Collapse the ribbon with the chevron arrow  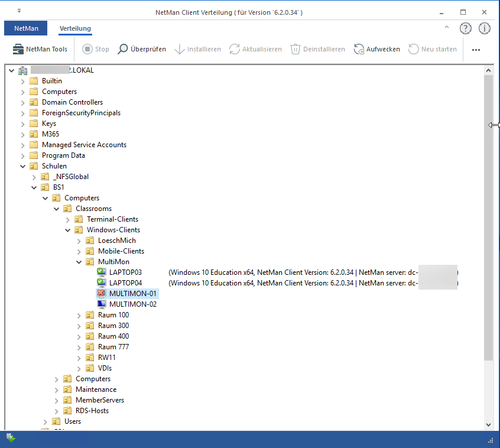tap(447, 28)
